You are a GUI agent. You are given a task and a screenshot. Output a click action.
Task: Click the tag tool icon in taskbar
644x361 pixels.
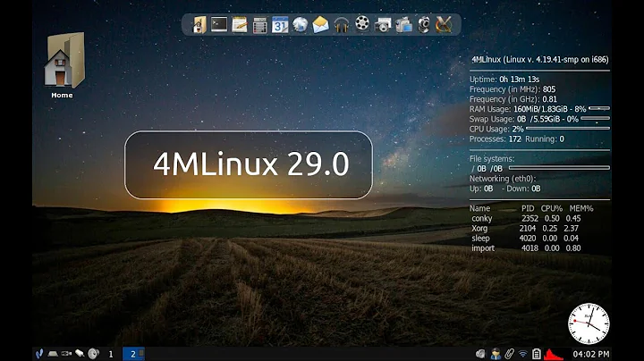[80, 354]
